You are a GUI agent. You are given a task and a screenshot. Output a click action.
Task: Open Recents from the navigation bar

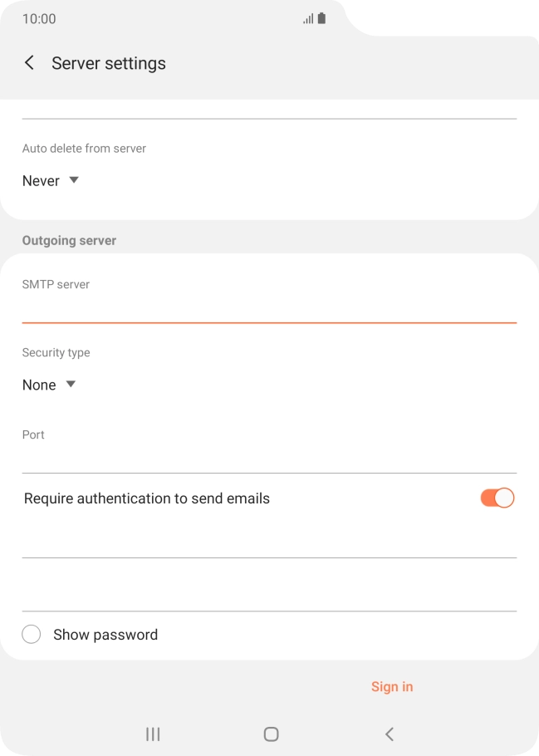coord(151,734)
